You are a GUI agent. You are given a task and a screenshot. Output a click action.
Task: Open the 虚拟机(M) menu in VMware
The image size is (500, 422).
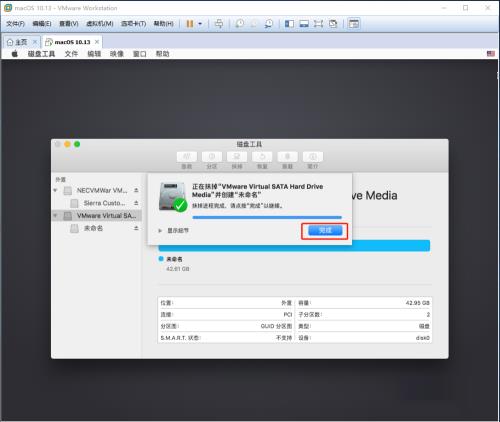pos(100,24)
